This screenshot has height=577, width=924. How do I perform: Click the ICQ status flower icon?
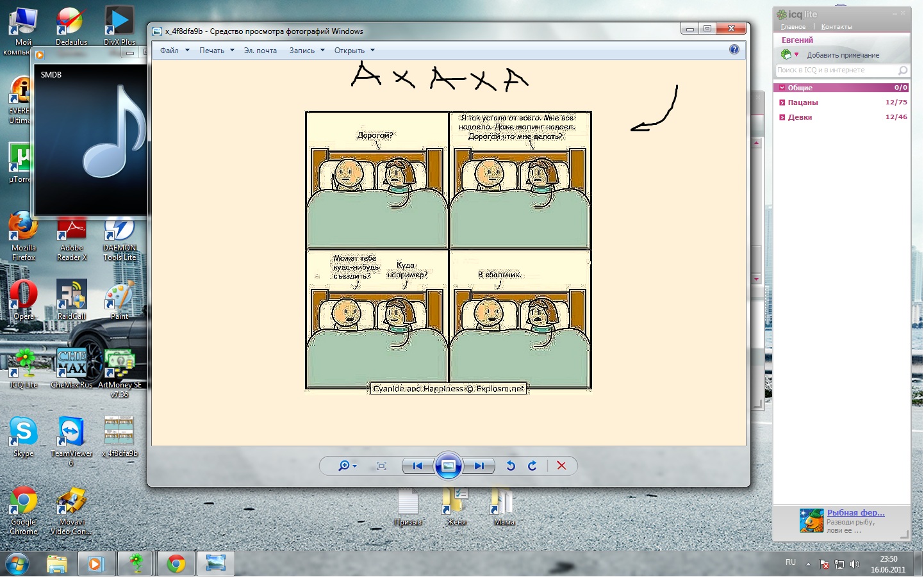[786, 54]
